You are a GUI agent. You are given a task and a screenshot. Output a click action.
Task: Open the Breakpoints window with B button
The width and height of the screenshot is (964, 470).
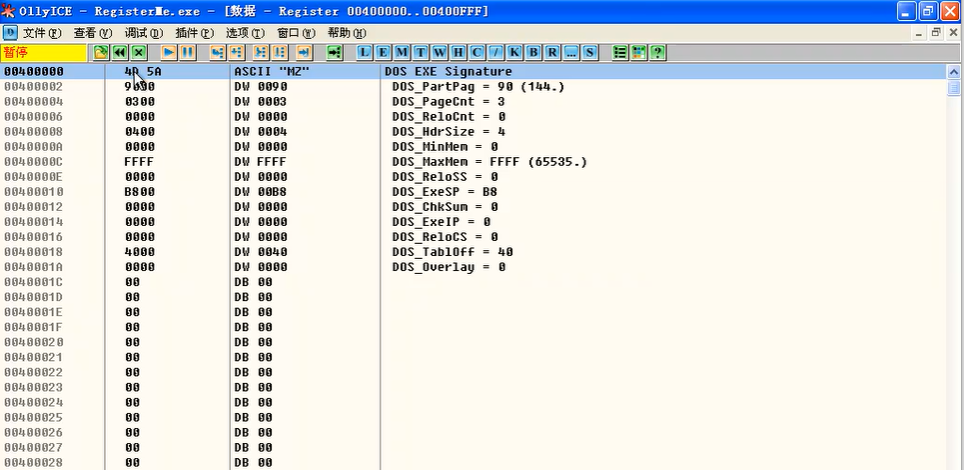pyautogui.click(x=534, y=53)
